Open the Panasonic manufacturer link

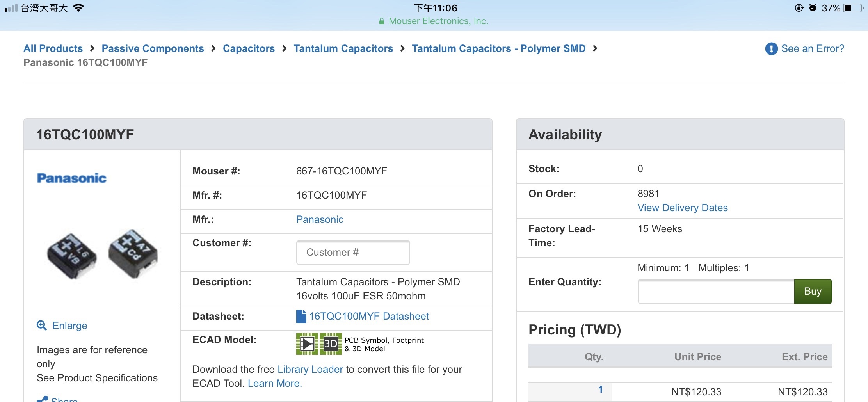coord(320,219)
